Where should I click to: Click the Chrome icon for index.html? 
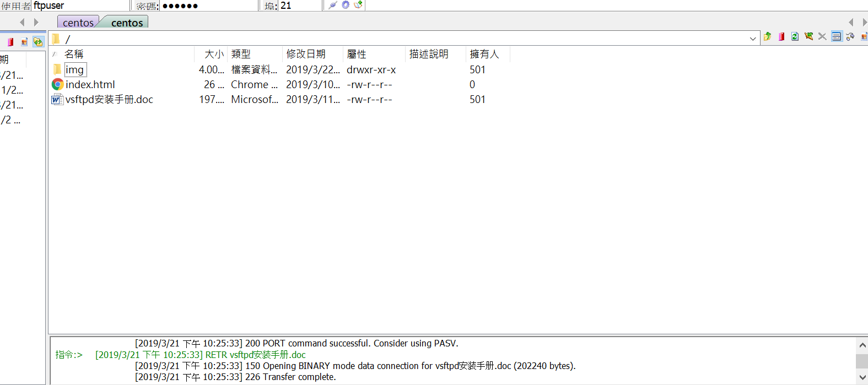point(57,84)
